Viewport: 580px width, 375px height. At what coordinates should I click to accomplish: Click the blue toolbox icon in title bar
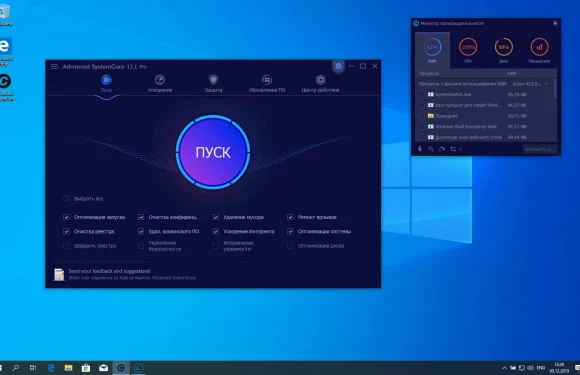tap(338, 66)
